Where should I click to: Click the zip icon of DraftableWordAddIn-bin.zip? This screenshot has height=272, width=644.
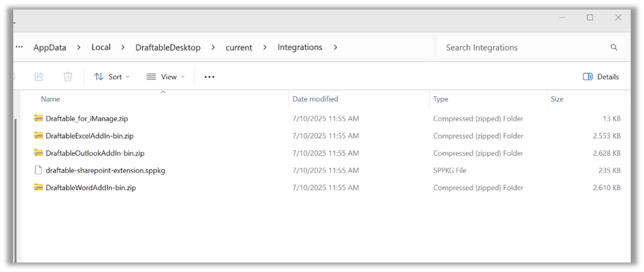38,188
